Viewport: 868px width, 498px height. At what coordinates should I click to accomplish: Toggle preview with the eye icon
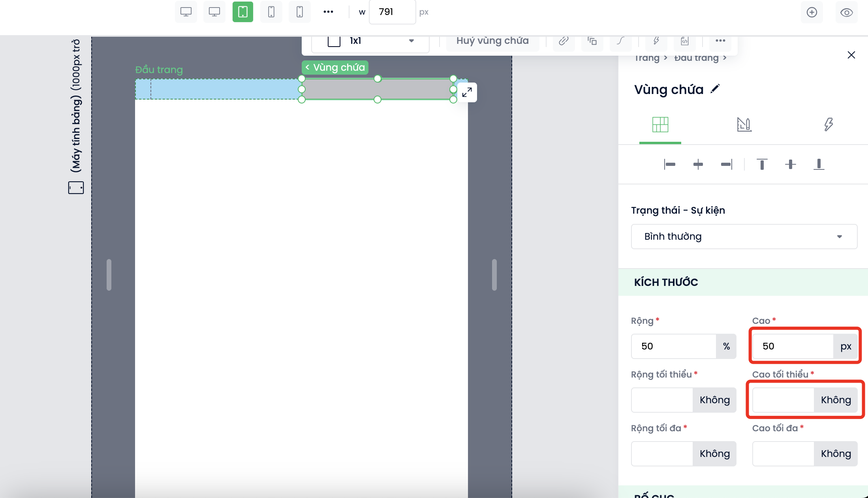point(846,12)
